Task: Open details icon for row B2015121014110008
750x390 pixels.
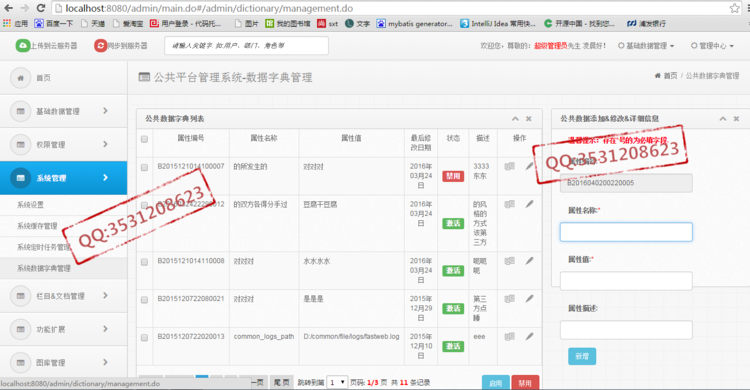Action: point(509,261)
